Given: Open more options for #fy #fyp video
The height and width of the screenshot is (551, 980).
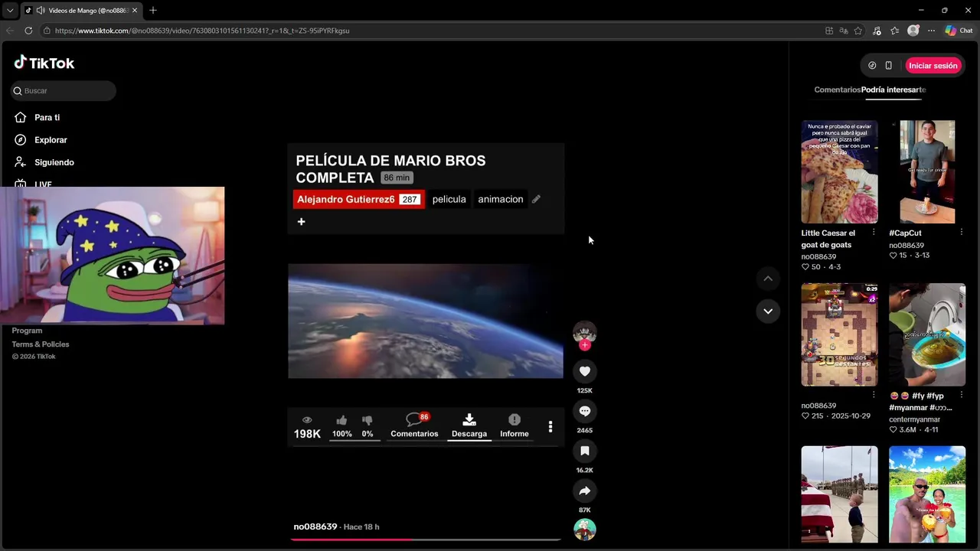Looking at the screenshot, I should [x=962, y=396].
